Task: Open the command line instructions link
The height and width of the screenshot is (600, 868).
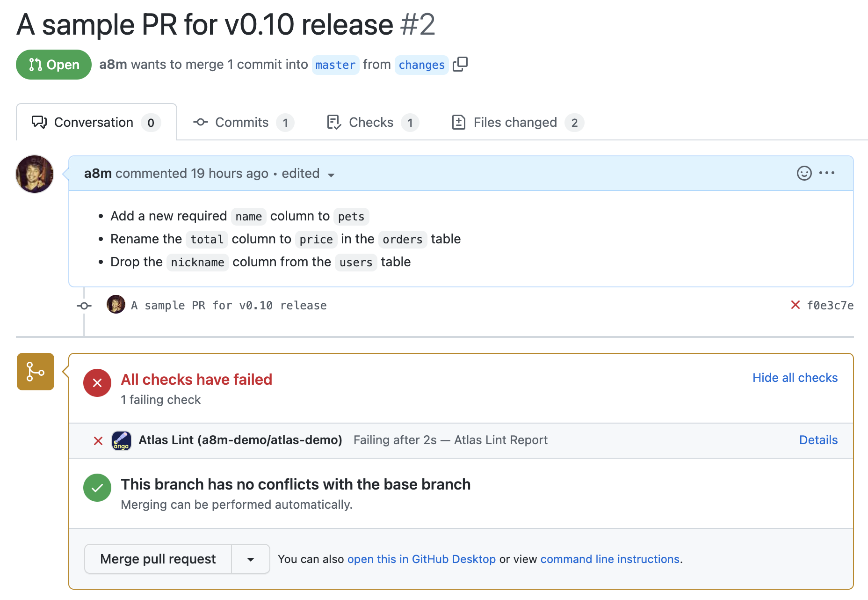Action: [609, 559]
